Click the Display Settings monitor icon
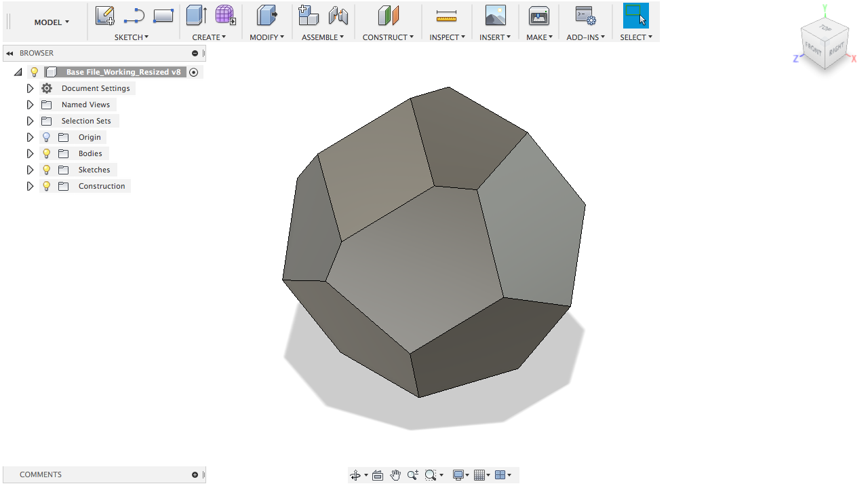Screen dimensions: 868x486 tap(458, 475)
